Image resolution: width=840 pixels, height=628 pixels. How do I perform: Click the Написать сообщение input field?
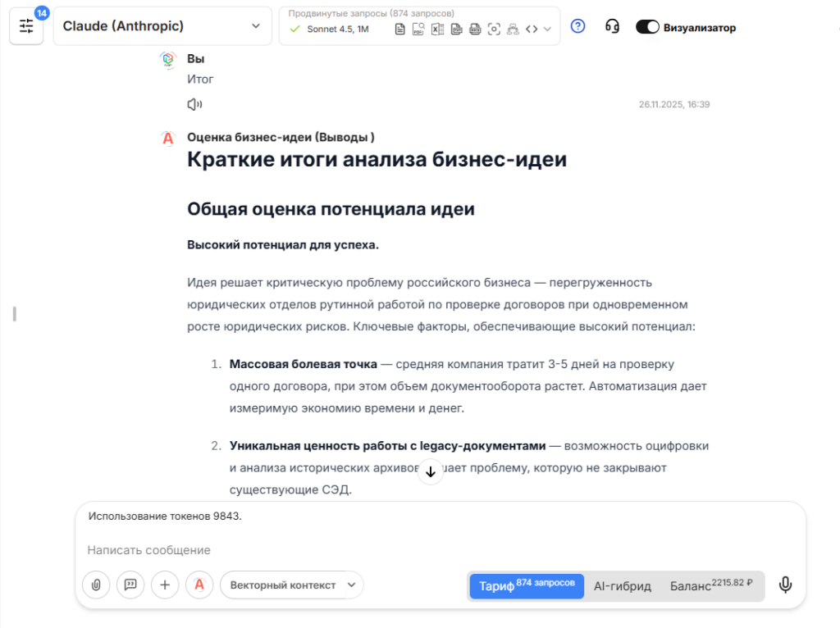pos(246,549)
